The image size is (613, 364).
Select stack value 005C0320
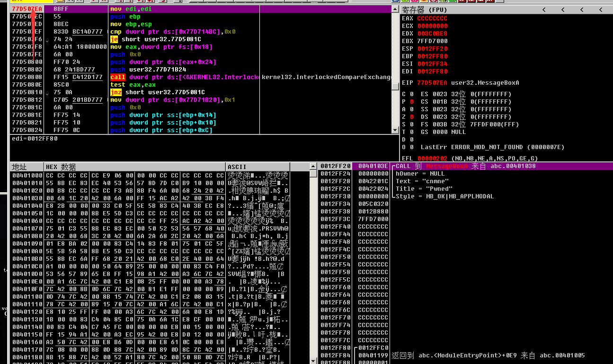(373, 204)
